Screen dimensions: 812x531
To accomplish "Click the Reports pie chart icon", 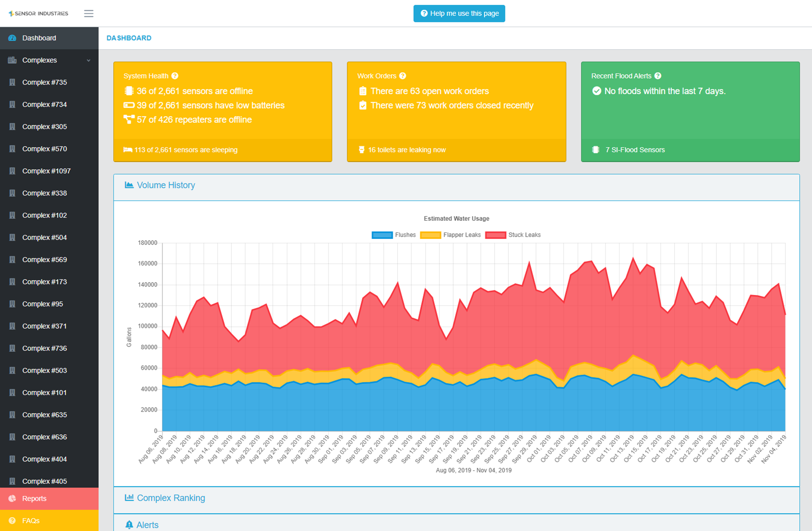I will point(12,499).
